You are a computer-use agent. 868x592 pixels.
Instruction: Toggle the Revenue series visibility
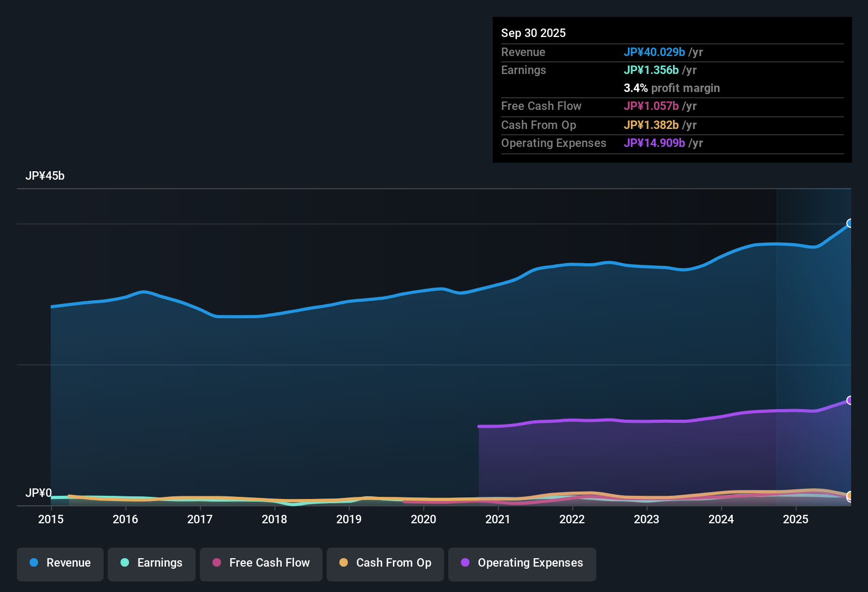click(60, 563)
